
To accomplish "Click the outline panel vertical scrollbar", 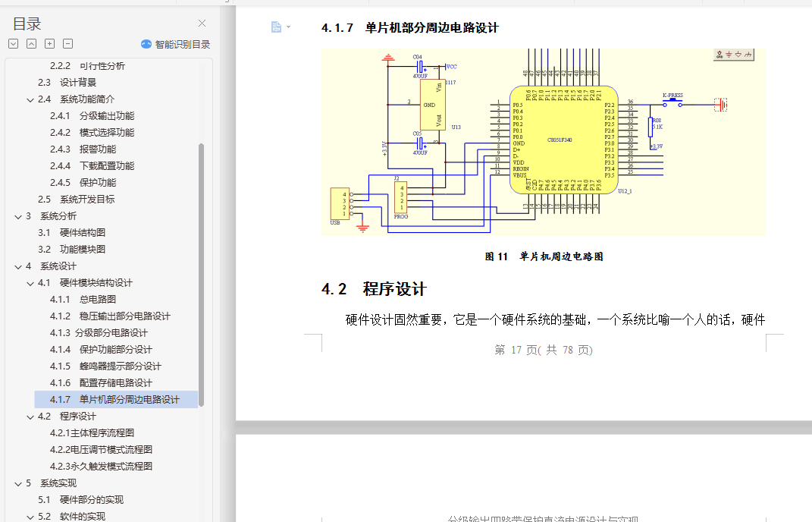I will pos(201,275).
